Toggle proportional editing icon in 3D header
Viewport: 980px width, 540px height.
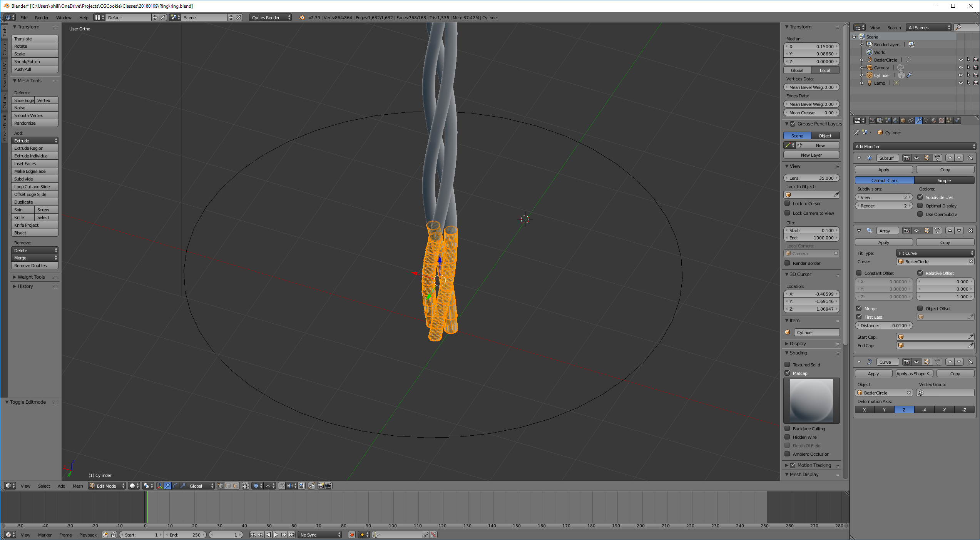coord(256,486)
